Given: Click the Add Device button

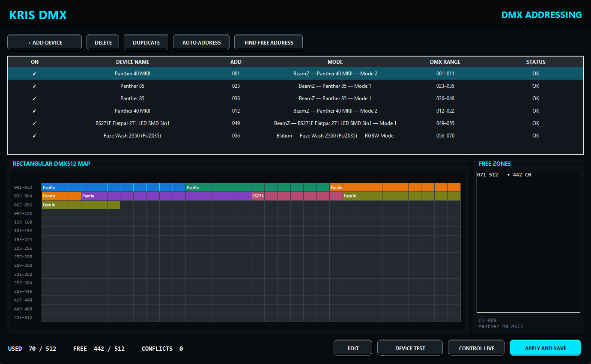Looking at the screenshot, I should (x=45, y=42).
